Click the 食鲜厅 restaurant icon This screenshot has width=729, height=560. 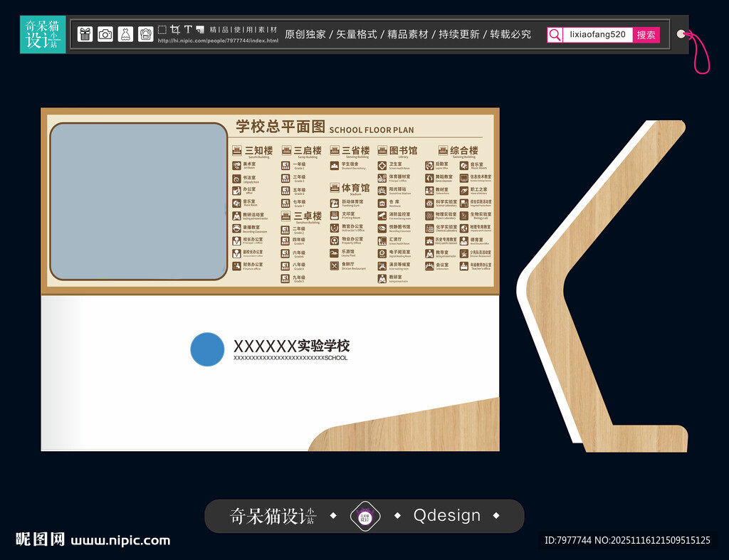[335, 266]
